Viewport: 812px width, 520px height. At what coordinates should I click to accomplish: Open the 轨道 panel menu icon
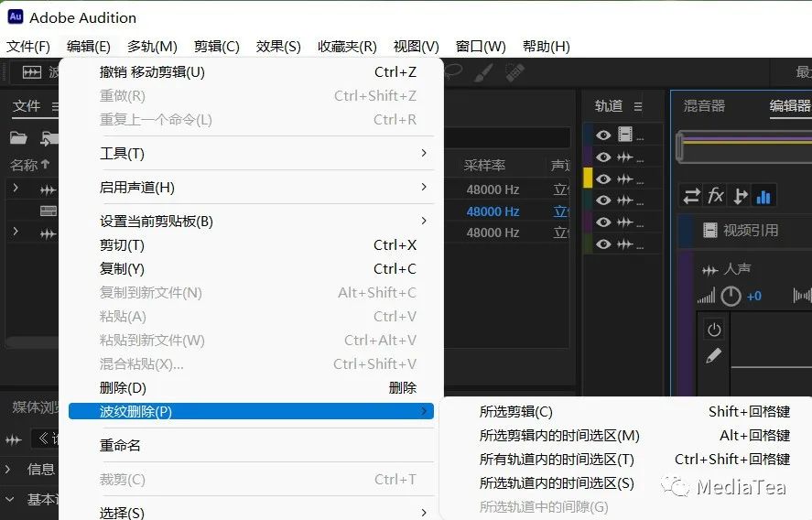pyautogui.click(x=638, y=106)
